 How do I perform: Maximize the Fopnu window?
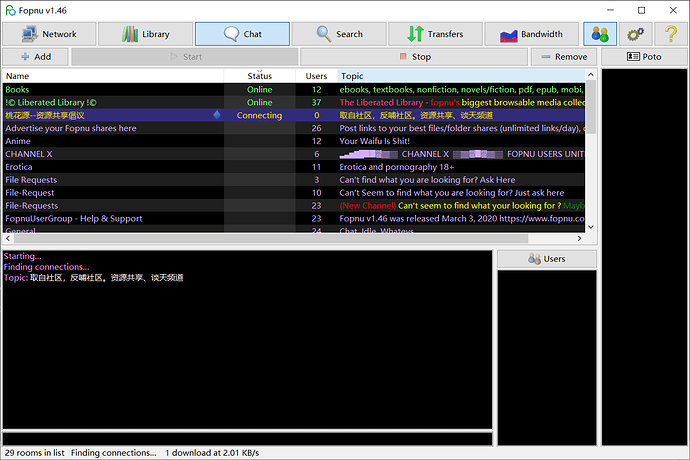click(x=642, y=10)
